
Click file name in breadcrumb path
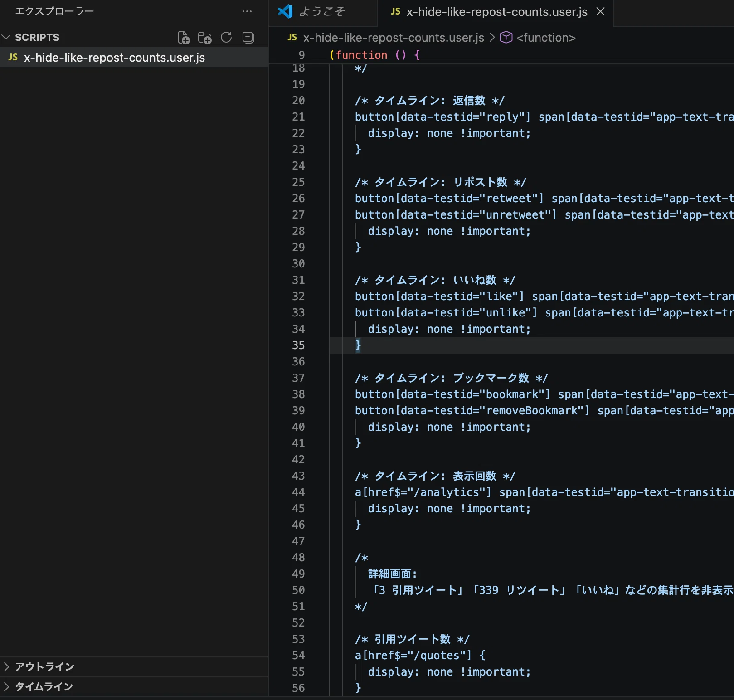[x=394, y=37]
